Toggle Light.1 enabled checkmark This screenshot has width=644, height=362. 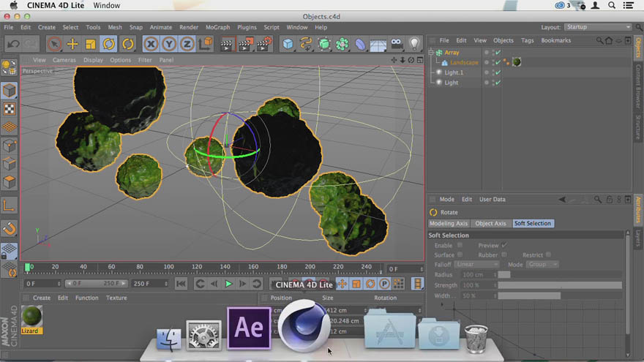point(498,72)
